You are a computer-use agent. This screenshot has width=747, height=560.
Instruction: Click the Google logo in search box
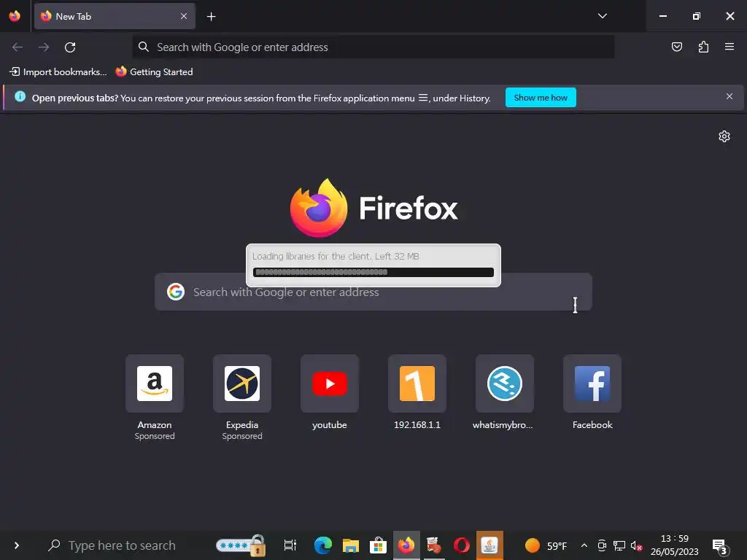176,292
